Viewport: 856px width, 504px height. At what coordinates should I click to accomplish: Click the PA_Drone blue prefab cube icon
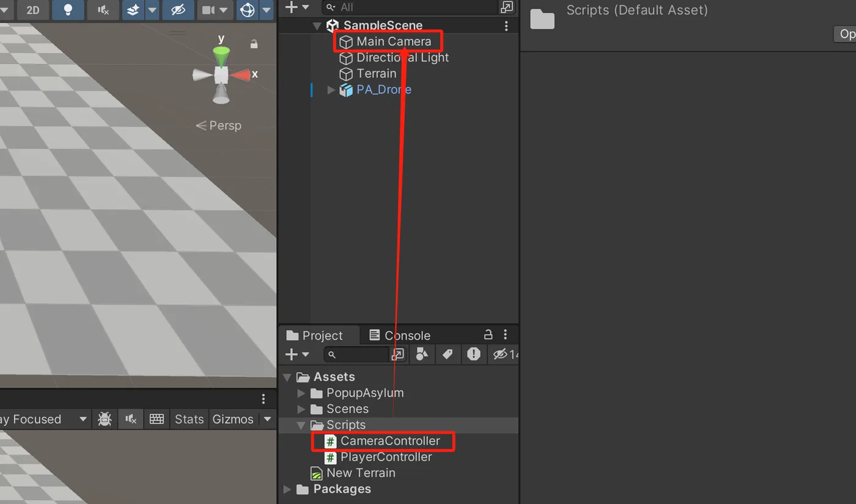(x=347, y=90)
